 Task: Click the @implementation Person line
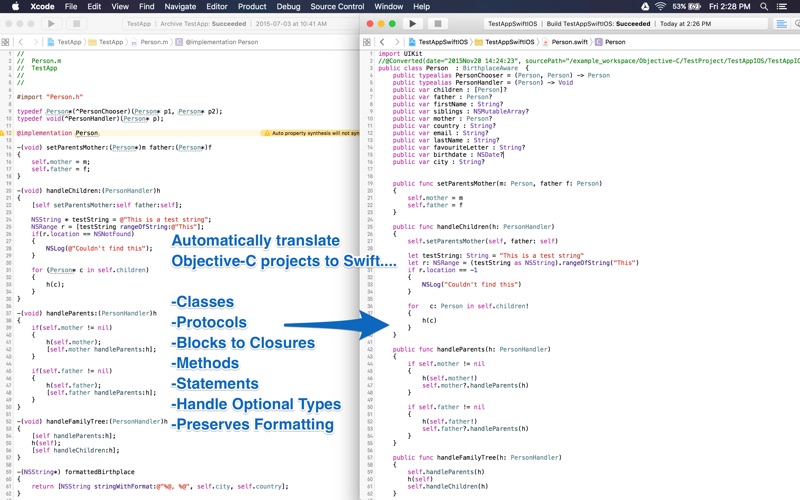click(57, 133)
